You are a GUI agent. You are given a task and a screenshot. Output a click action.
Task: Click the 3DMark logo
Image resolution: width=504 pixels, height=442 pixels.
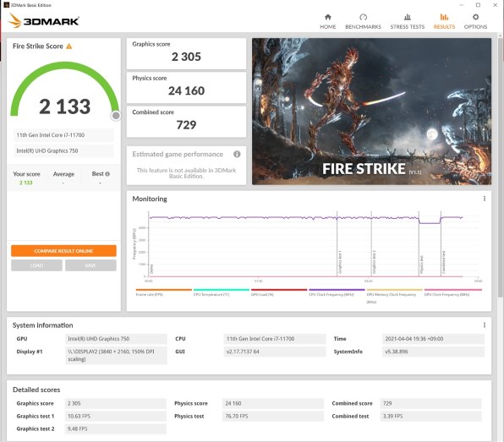[44, 21]
